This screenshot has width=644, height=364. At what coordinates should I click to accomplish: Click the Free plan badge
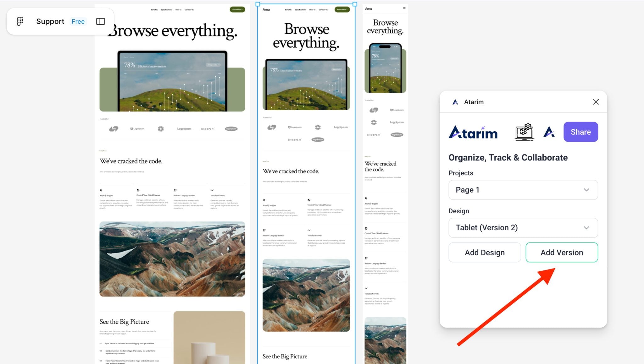pos(78,21)
